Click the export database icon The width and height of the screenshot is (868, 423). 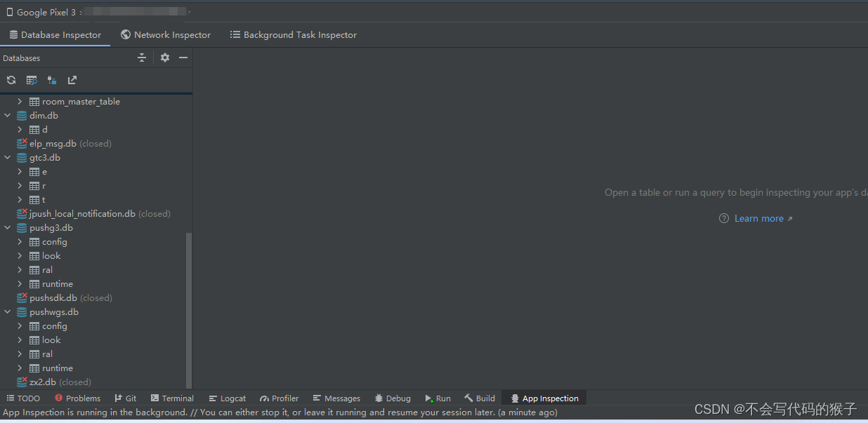click(72, 80)
